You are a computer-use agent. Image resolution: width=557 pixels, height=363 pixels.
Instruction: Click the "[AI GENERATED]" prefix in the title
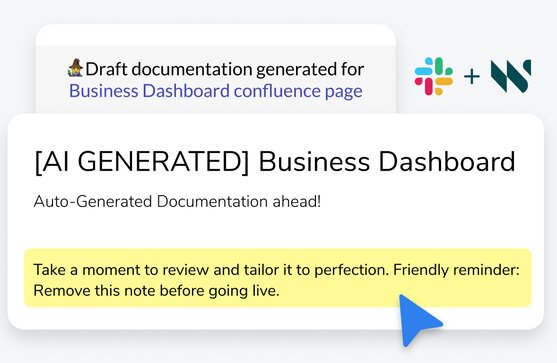click(142, 162)
